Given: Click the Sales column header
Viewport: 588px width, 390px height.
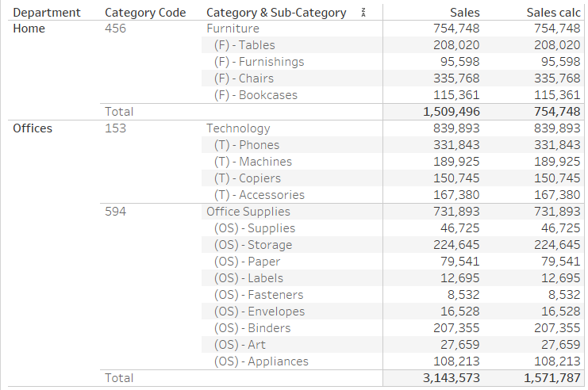Looking at the screenshot, I should point(465,13).
